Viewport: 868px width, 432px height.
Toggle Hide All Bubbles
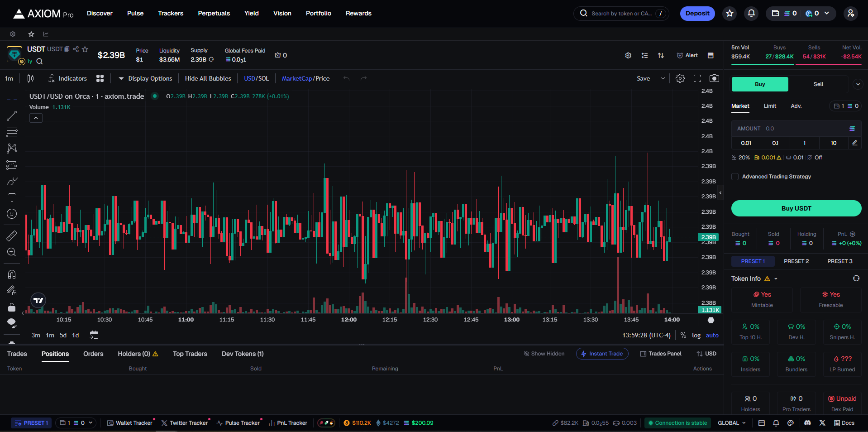[x=208, y=78]
